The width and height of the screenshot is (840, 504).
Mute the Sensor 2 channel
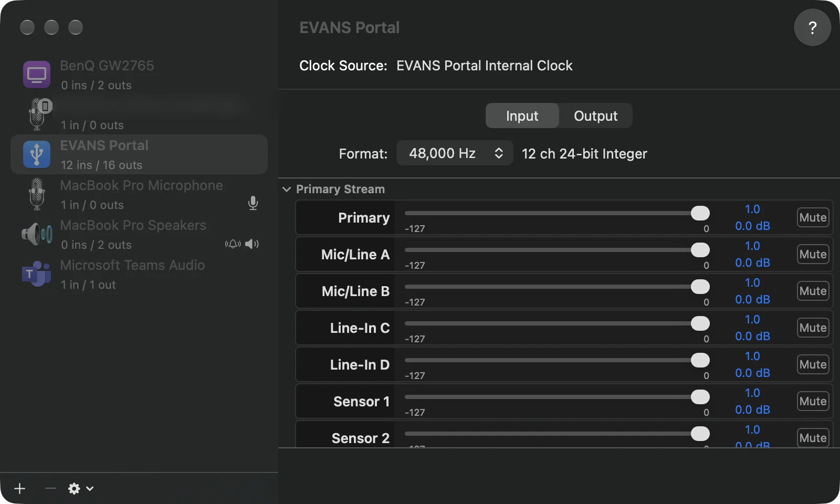813,438
